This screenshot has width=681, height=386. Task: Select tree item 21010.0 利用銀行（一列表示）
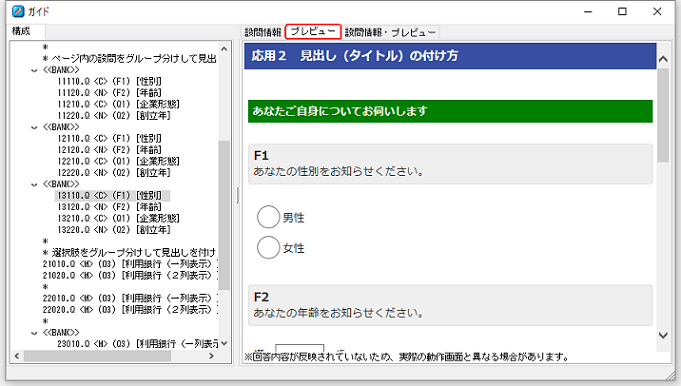(x=130, y=264)
